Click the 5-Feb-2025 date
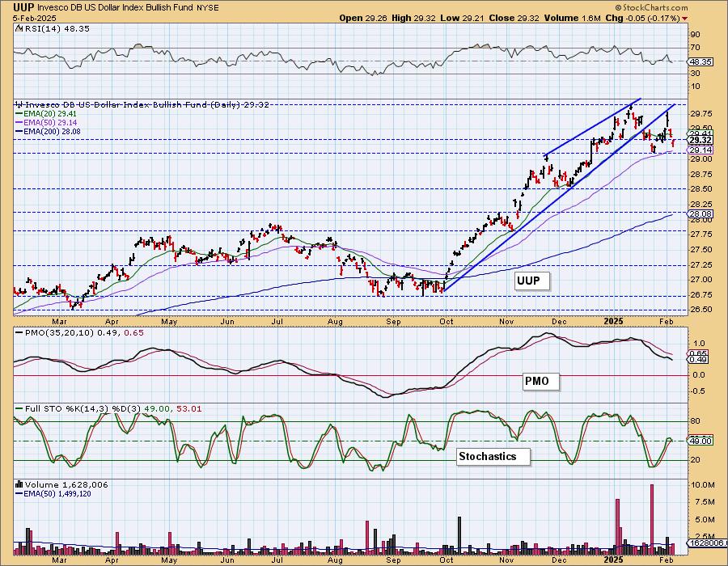 (x=35, y=18)
